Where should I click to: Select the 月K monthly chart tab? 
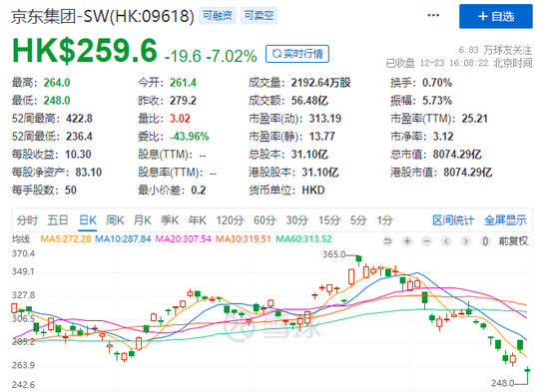coord(142,220)
